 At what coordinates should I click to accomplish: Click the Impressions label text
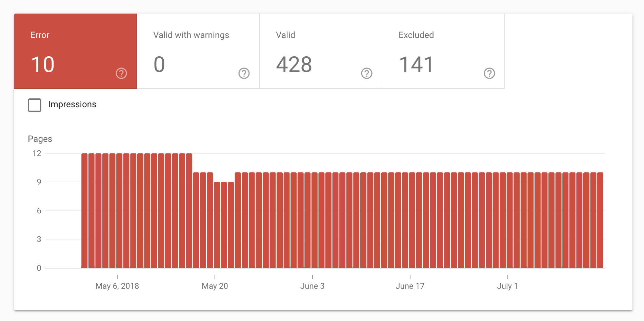coord(72,105)
